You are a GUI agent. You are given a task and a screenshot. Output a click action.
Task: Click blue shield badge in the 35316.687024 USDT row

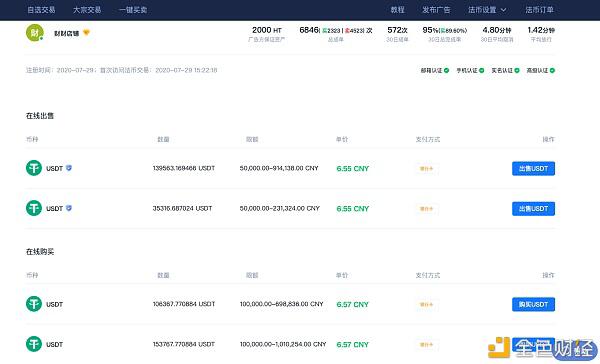pyautogui.click(x=69, y=208)
